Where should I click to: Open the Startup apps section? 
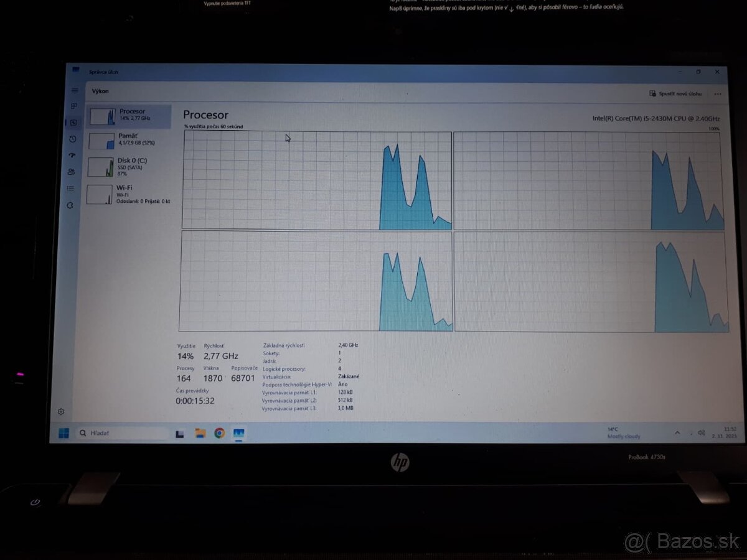74,155
